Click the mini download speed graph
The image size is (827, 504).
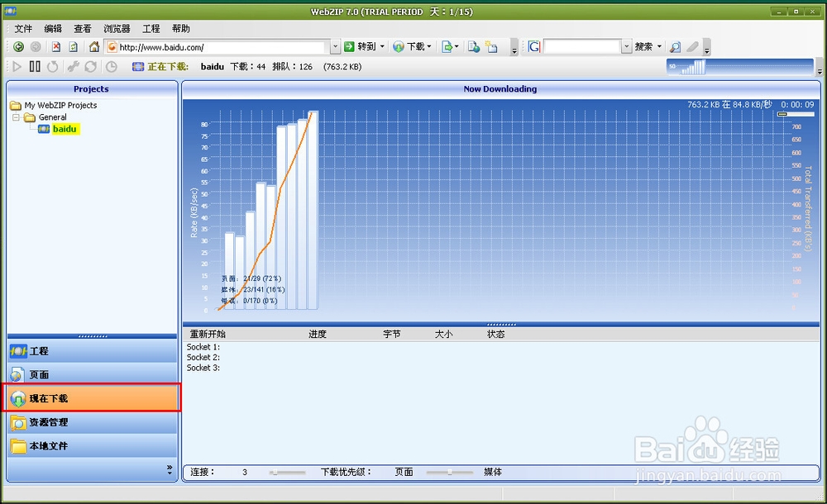point(739,67)
